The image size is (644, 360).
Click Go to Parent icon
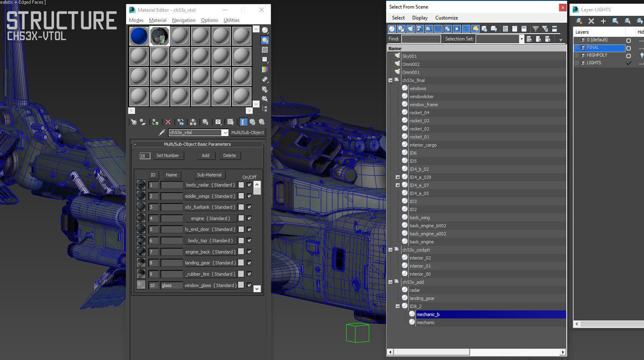tap(253, 122)
